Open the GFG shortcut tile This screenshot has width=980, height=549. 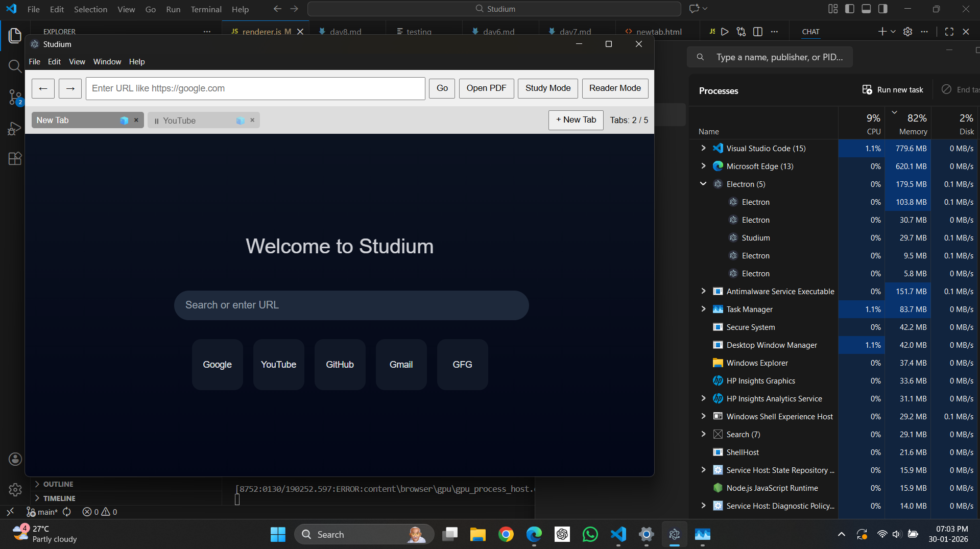pos(462,365)
